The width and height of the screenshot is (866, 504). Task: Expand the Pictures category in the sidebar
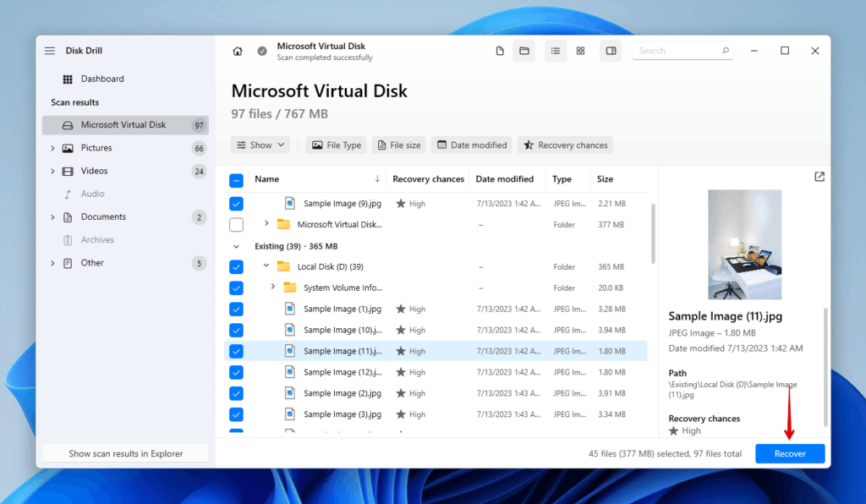coord(54,147)
